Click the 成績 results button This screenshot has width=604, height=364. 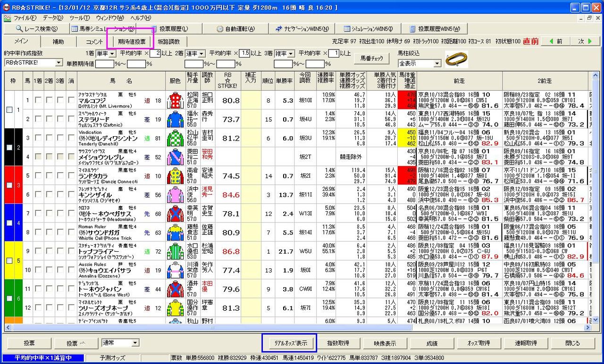pos(432,343)
